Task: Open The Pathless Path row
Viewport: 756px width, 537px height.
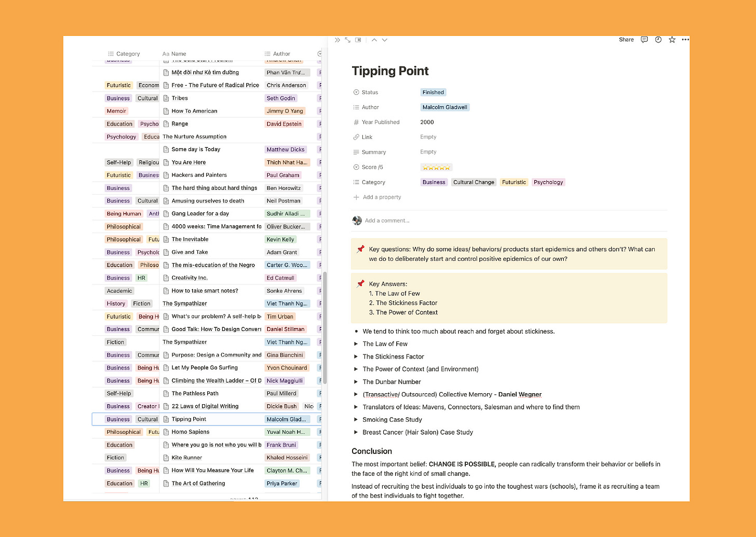Action: [195, 393]
